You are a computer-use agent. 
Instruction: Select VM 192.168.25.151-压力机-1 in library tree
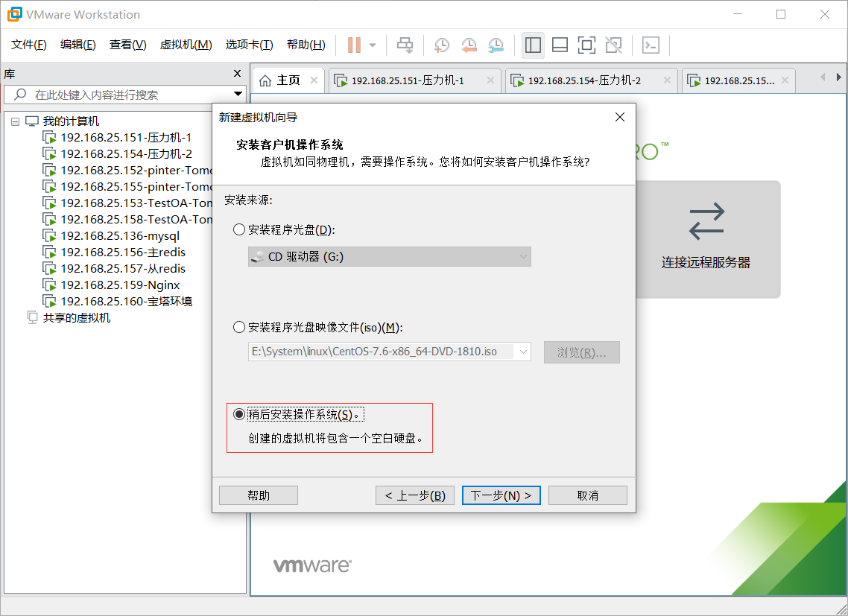126,138
